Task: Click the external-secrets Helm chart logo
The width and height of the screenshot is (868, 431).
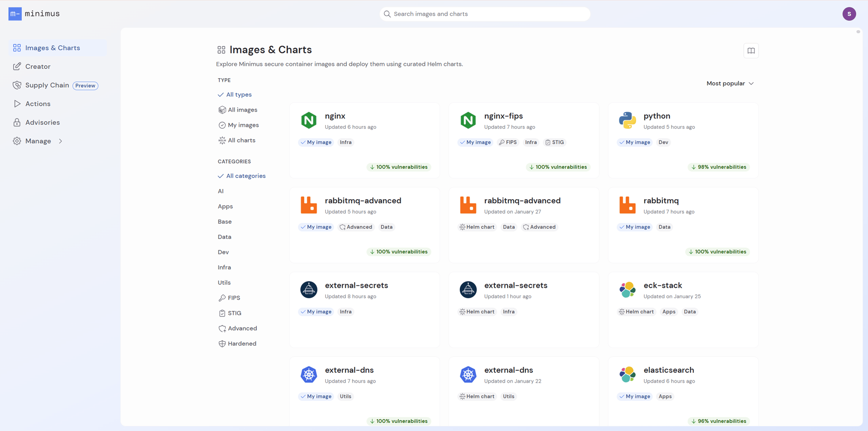Action: [468, 290]
